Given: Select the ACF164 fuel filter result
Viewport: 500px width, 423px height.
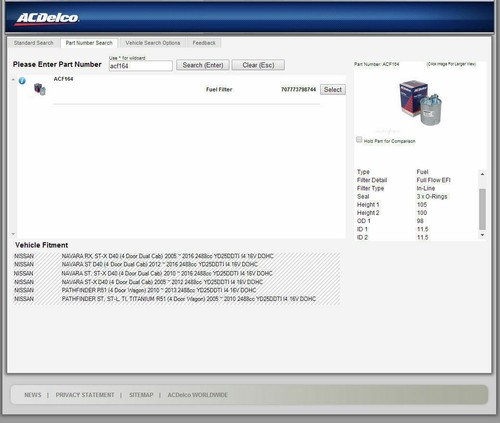Looking at the screenshot, I should coord(333,89).
